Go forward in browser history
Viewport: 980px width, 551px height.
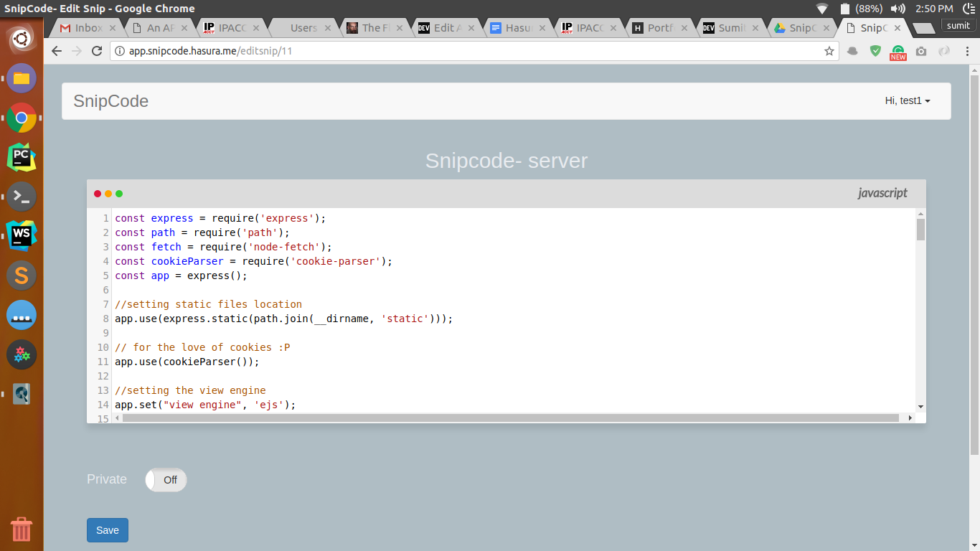77,51
